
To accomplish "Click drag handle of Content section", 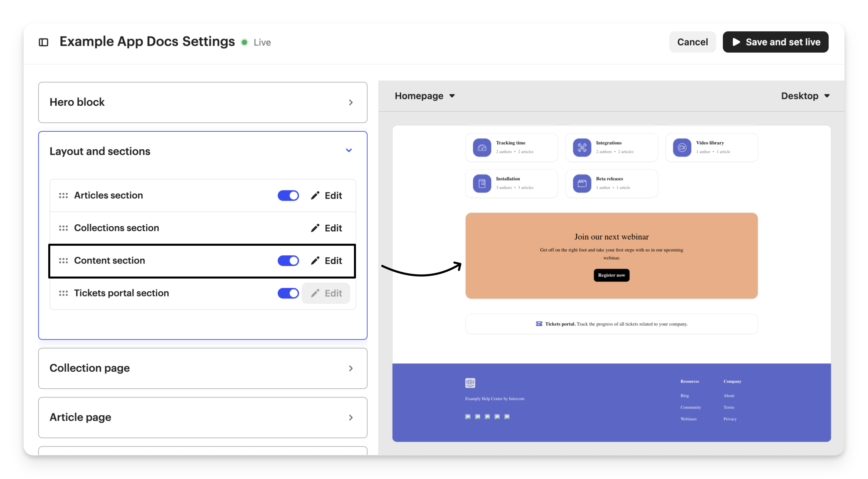I will 63,261.
